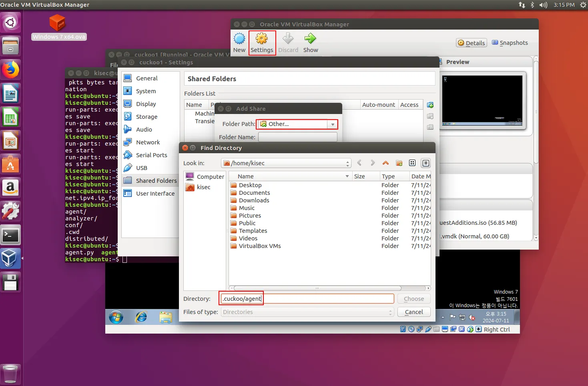Expand the Folder Path dropdown
Image resolution: width=588 pixels, height=386 pixels.
[x=333, y=124]
